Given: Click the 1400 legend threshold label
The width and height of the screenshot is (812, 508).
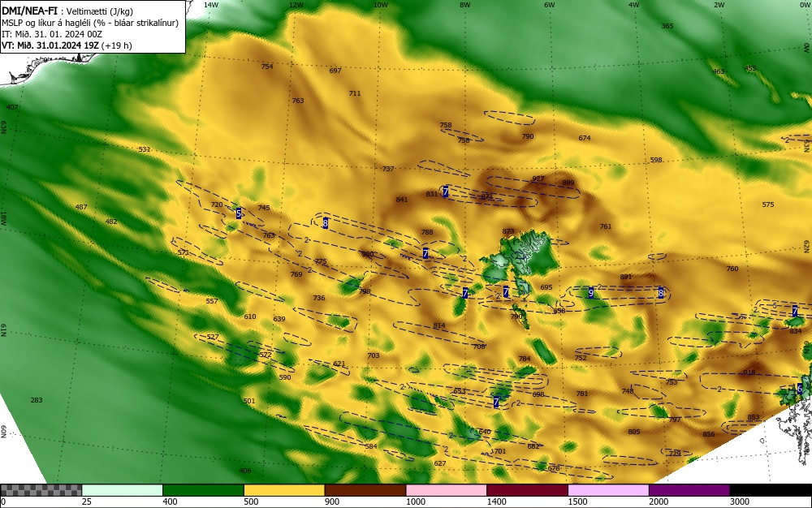Looking at the screenshot, I should (x=496, y=502).
